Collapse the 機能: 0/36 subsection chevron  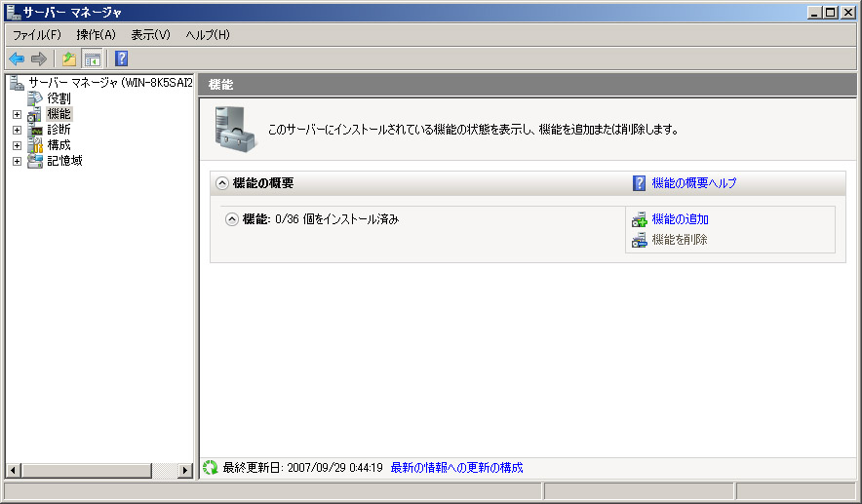coord(232,219)
